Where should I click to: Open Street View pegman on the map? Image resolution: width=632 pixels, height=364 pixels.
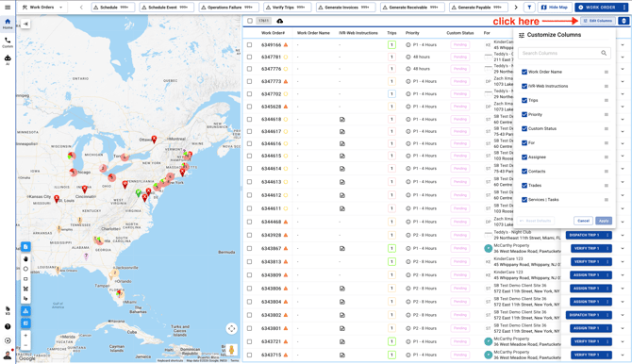click(231, 350)
